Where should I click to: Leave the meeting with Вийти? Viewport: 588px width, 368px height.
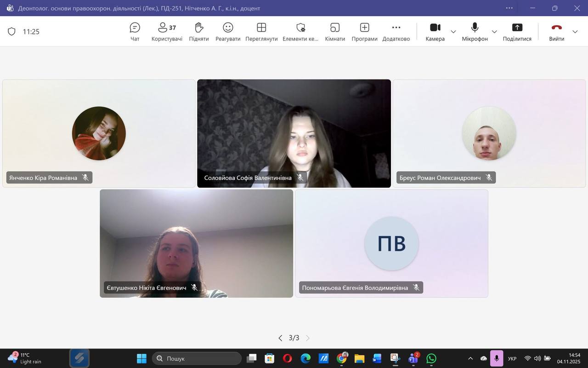pos(556,32)
